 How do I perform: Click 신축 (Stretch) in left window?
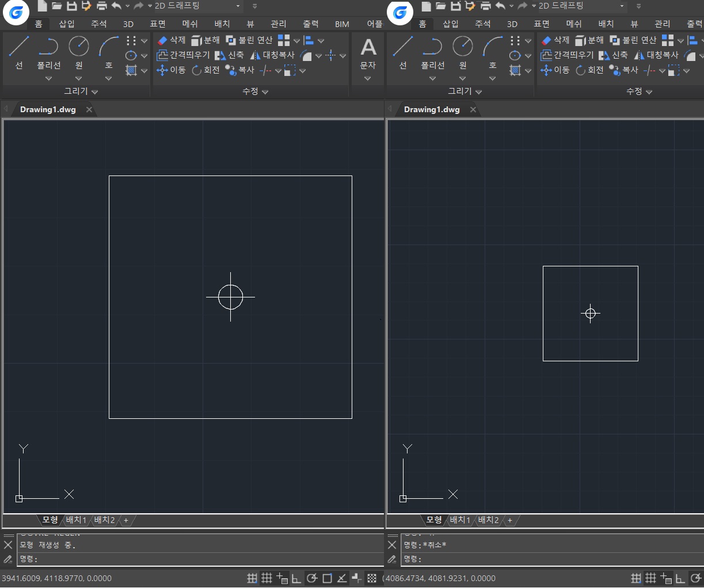(229, 55)
